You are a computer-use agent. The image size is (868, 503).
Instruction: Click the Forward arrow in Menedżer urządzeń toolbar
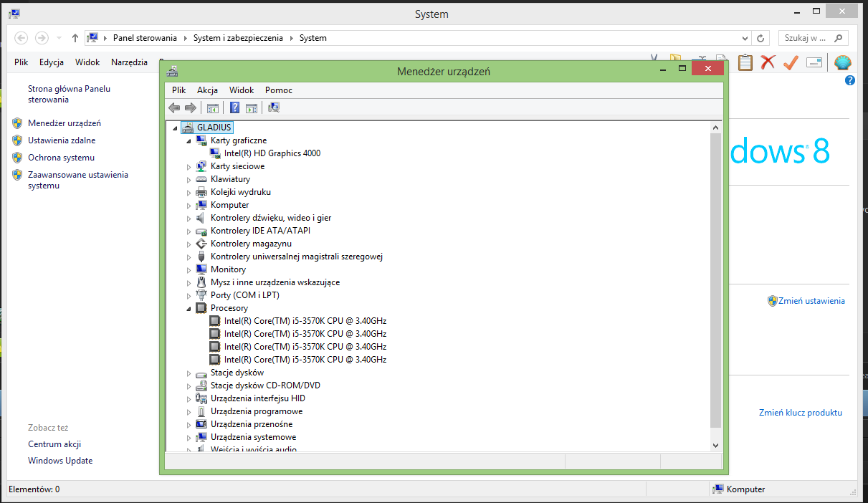(x=191, y=107)
